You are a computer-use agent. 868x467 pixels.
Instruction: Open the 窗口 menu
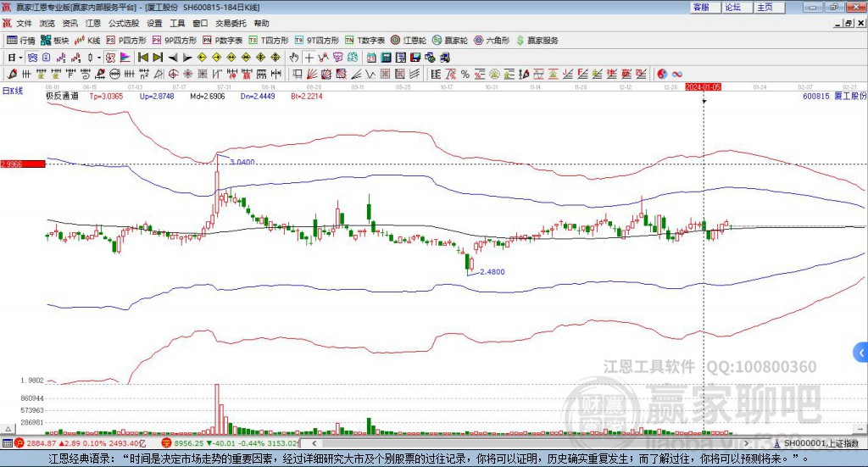(200, 23)
